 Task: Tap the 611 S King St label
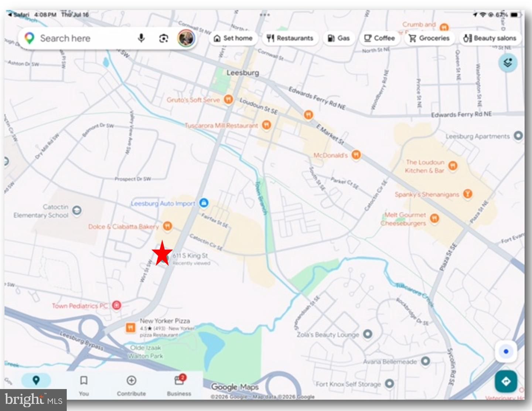pos(190,256)
